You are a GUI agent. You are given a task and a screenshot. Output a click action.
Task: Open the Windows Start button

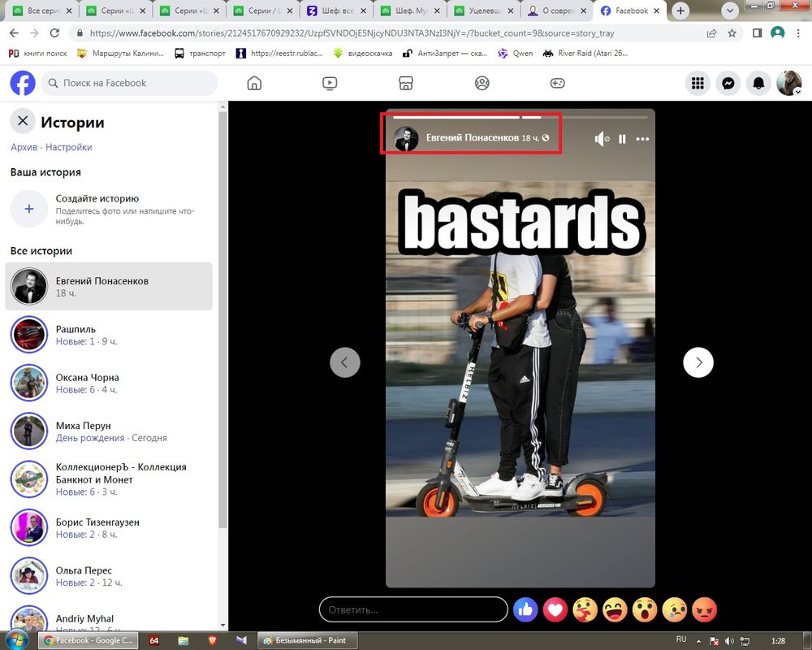[x=16, y=640]
